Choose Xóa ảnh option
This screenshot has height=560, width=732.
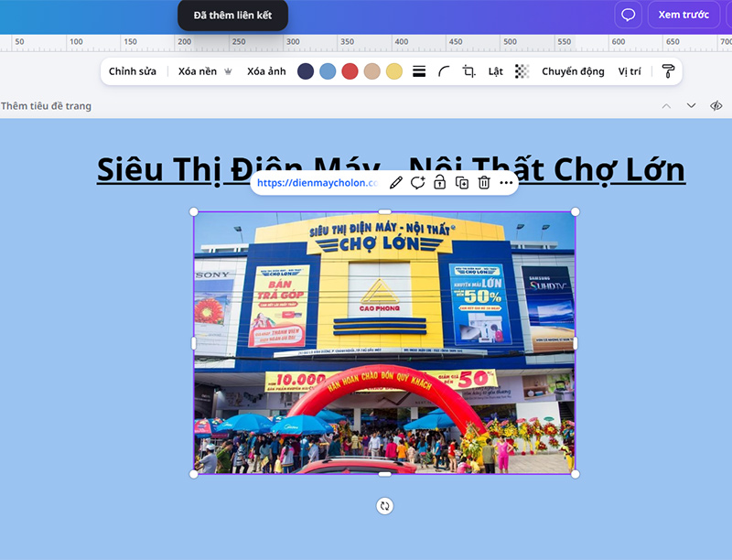pos(266,71)
